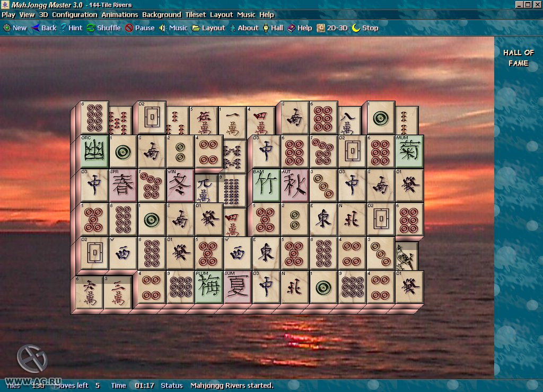
Task: Shuffle the remaining tiles
Action: point(103,28)
